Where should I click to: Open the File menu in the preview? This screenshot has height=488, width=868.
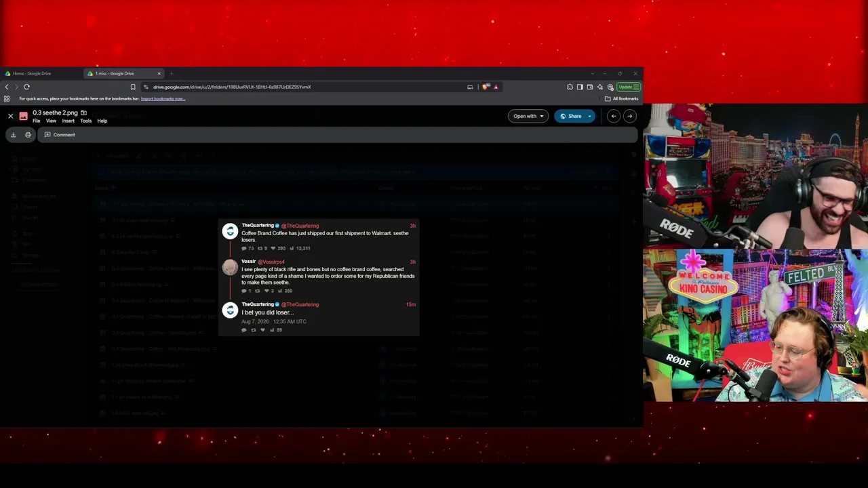37,121
